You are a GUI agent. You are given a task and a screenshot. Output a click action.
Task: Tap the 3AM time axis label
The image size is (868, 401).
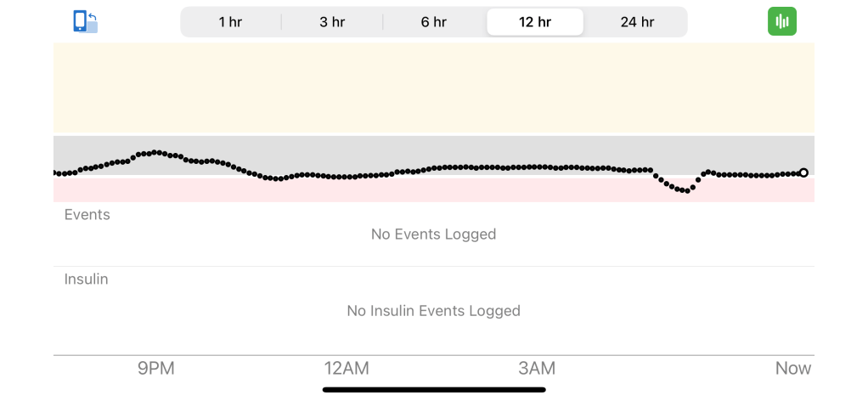point(537,369)
